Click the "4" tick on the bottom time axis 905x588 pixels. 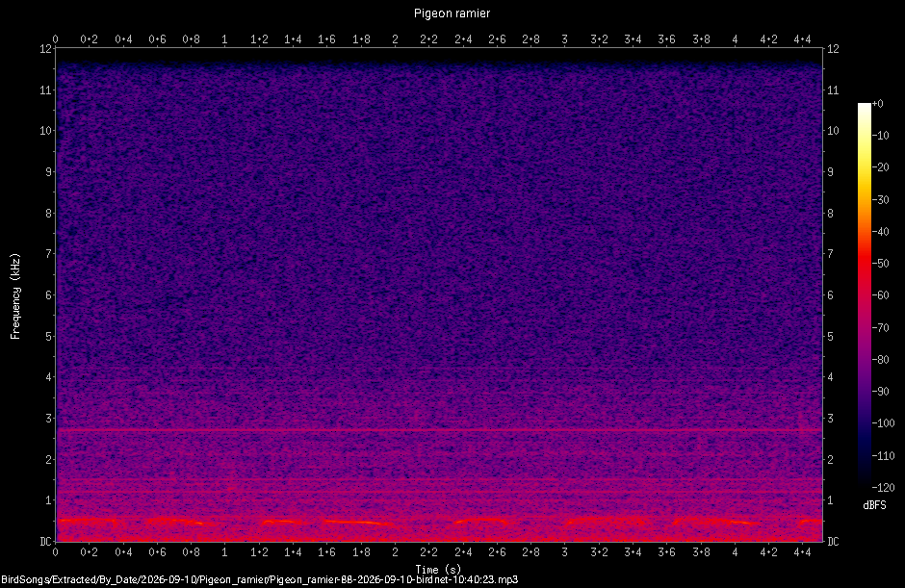pos(735,552)
